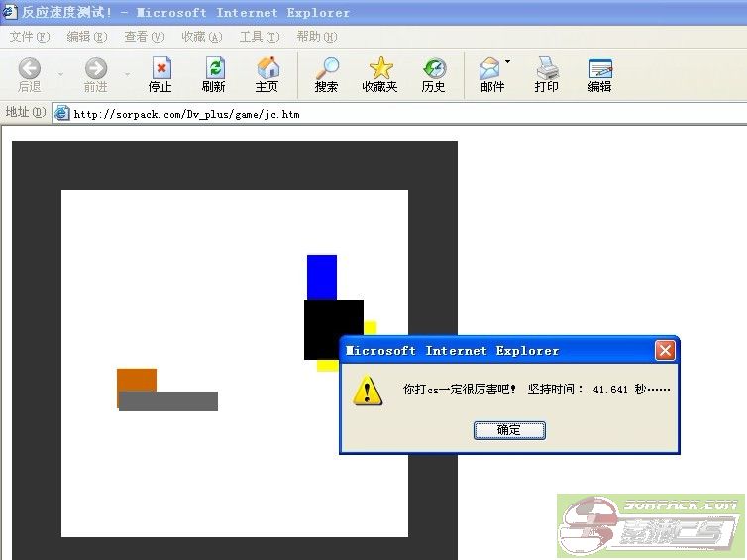Viewport: 747px width, 560px height.
Task: Click the blue rectangle in the game
Action: click(322, 277)
